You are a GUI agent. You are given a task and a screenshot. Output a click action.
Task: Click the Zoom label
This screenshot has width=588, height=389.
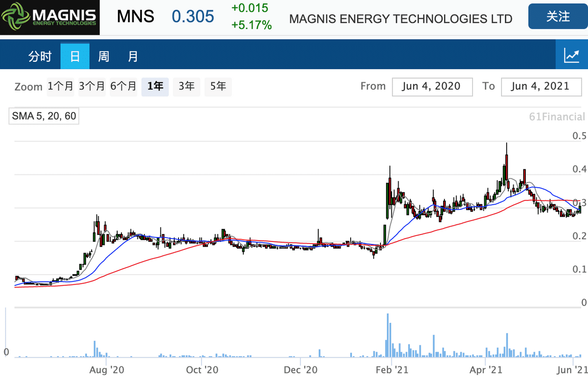[x=29, y=87]
